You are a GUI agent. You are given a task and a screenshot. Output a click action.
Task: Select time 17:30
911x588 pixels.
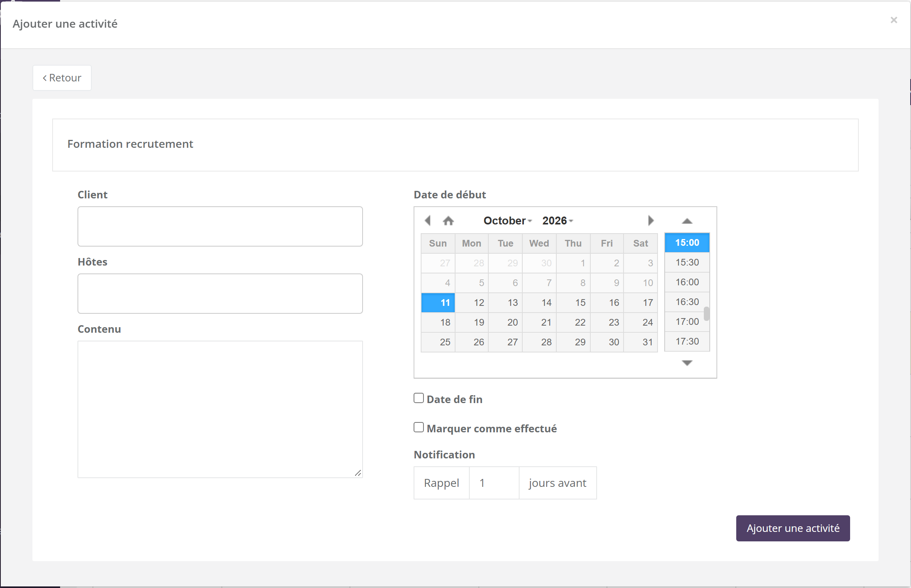[x=687, y=341]
